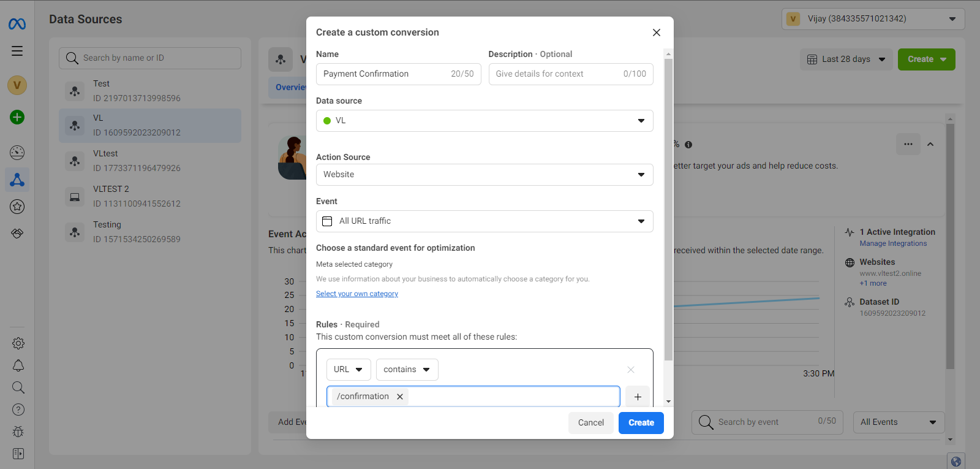The image size is (980, 469).
Task: Click plus button to add URL keyword
Action: click(638, 397)
